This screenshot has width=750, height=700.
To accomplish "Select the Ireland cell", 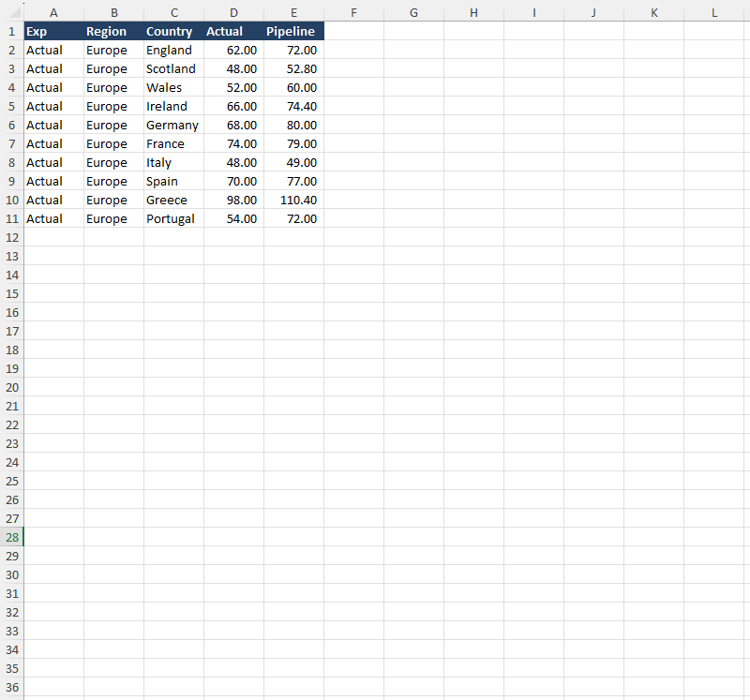I will point(174,106).
